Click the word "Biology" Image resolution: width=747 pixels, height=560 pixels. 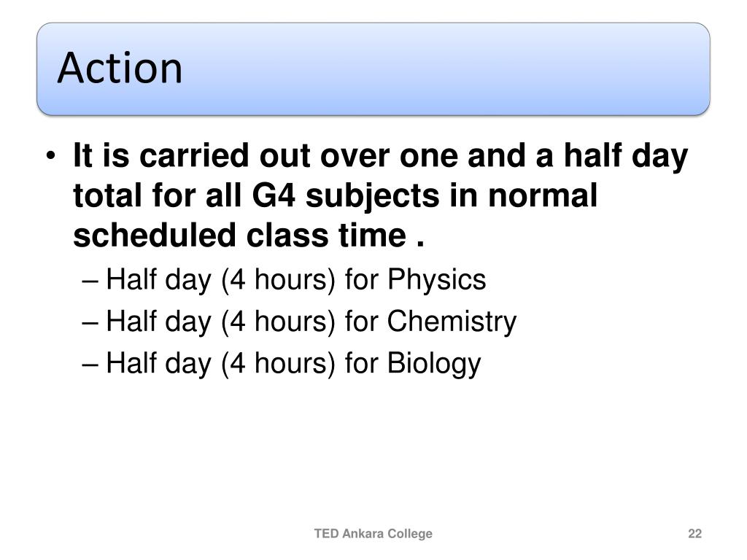(435, 363)
